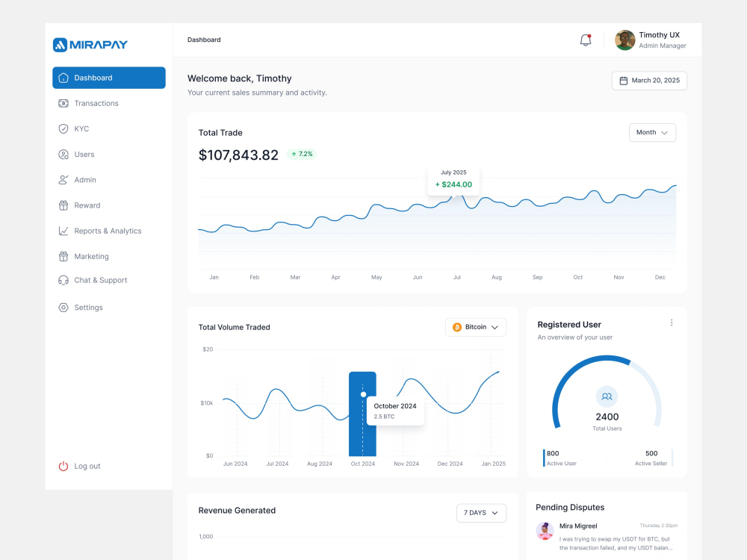
Task: Click the Jan 2025 axis label
Action: 494,464
